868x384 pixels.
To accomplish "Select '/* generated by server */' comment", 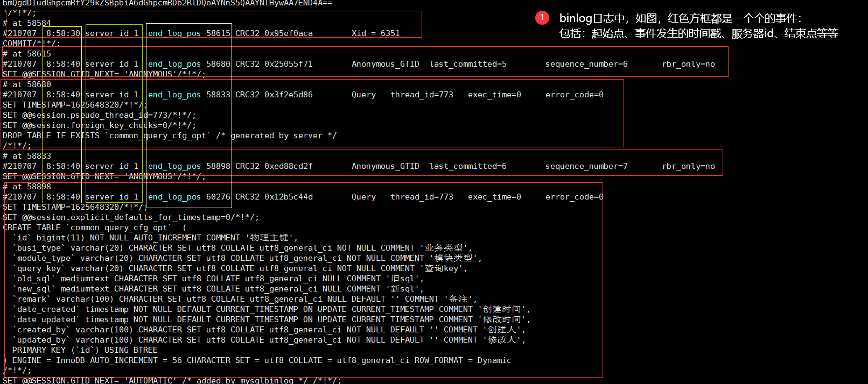I will pos(276,136).
